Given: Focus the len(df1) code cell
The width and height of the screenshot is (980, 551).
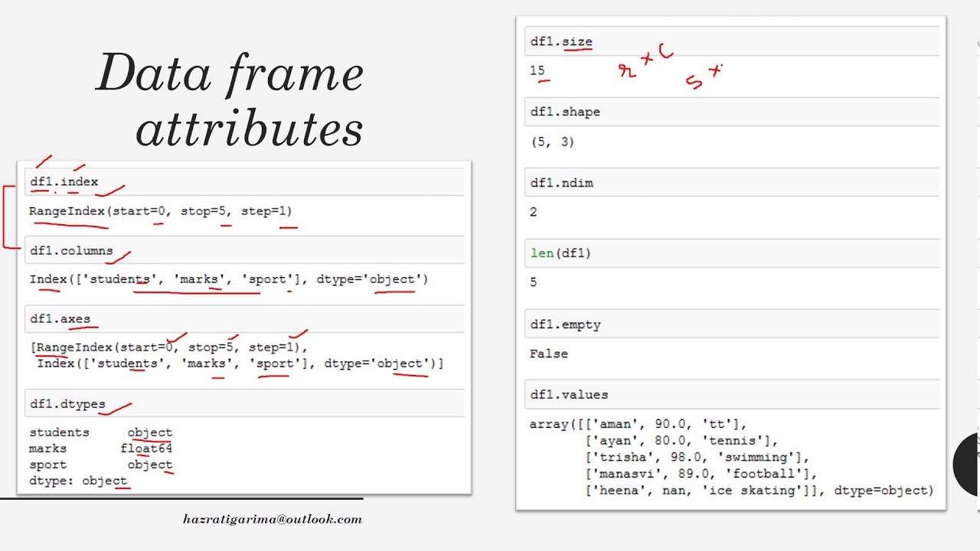Looking at the screenshot, I should pyautogui.click(x=731, y=253).
